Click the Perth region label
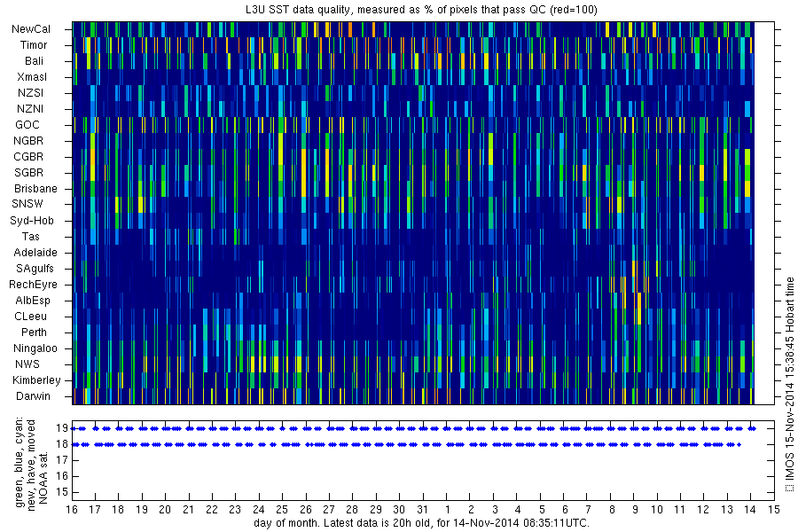The image size is (798, 532). (34, 332)
